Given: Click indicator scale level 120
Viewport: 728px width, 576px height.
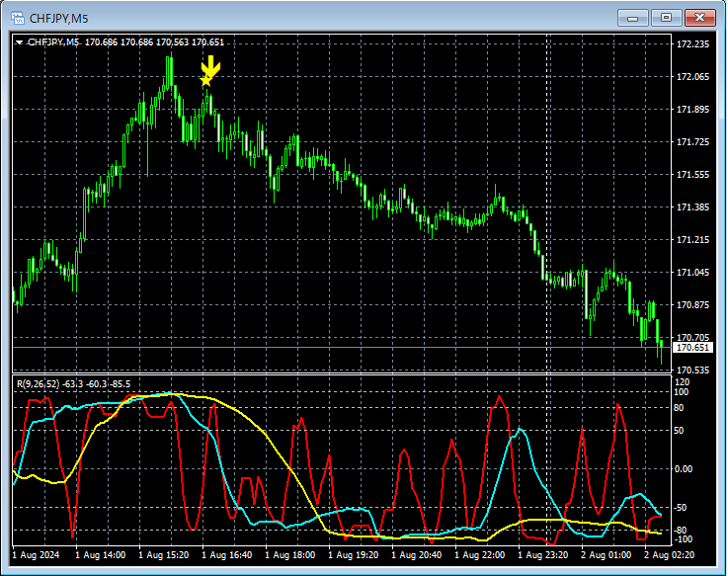Looking at the screenshot, I should click(x=682, y=381).
